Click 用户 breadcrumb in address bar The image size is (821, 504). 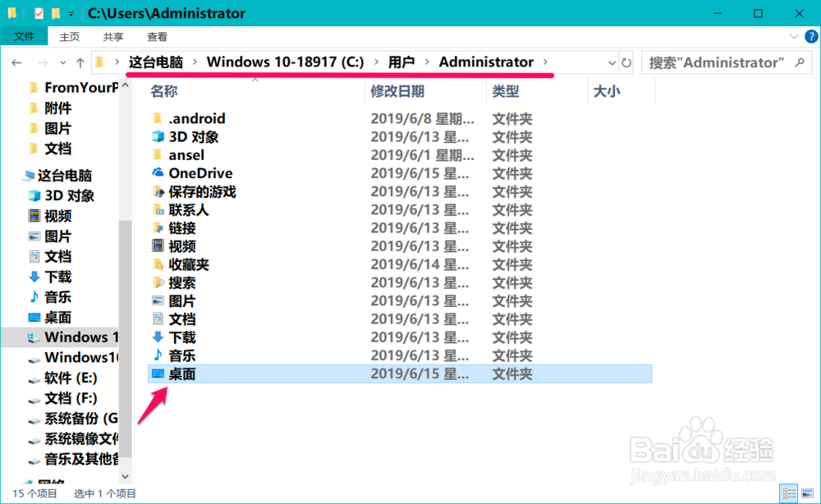[x=401, y=62]
